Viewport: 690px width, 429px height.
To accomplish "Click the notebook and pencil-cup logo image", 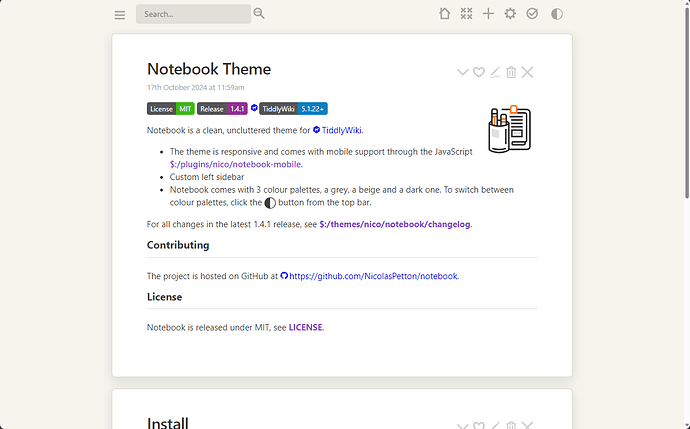I will pos(510,129).
